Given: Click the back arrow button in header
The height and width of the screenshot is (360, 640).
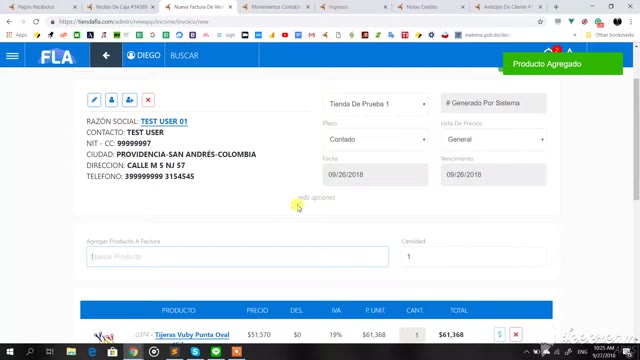Looking at the screenshot, I should (x=106, y=55).
